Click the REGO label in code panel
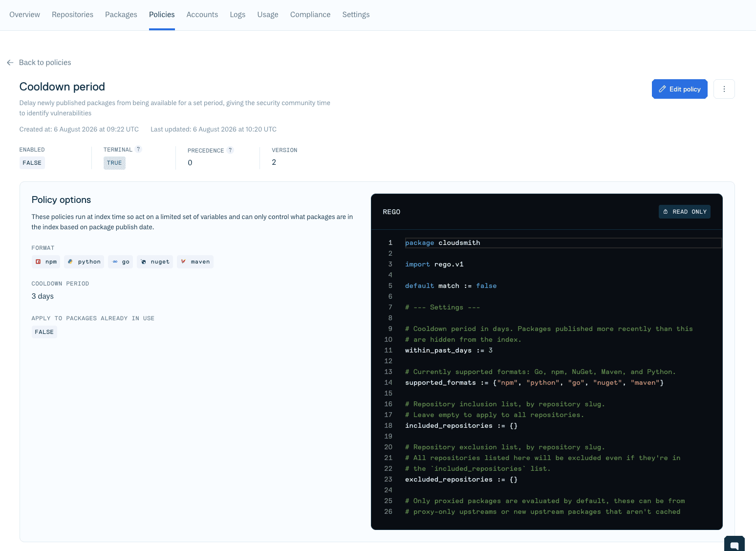This screenshot has width=756, height=551. coord(391,212)
